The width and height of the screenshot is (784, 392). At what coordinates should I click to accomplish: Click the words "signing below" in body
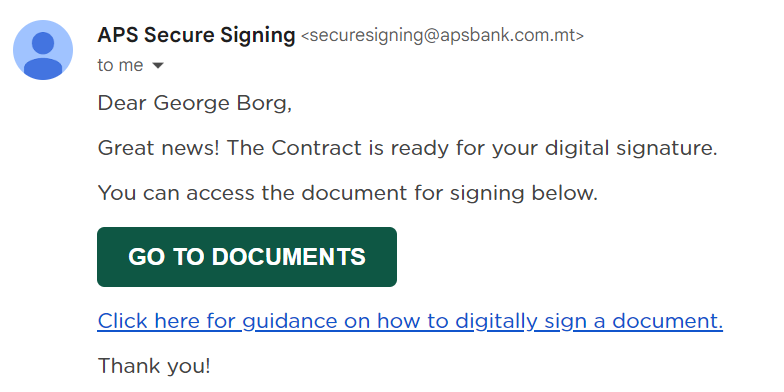pos(520,194)
